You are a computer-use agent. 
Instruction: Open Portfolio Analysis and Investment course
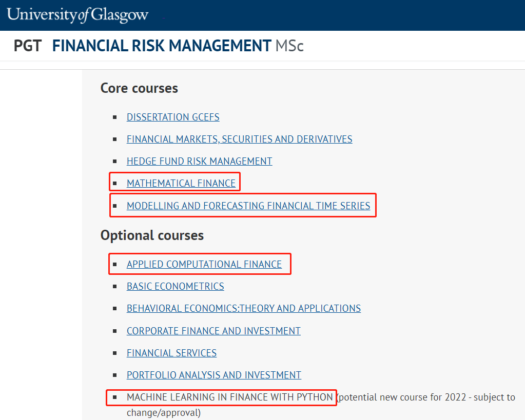[x=214, y=375]
